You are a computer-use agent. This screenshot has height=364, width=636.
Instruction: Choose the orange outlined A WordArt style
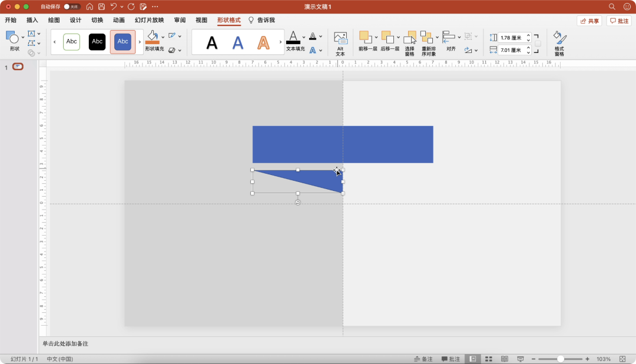263,42
